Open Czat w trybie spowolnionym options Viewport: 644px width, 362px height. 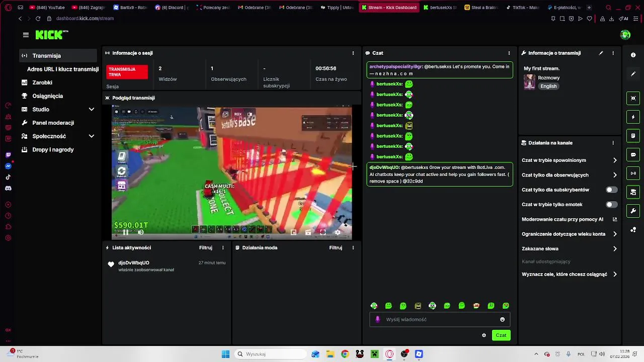(569, 160)
